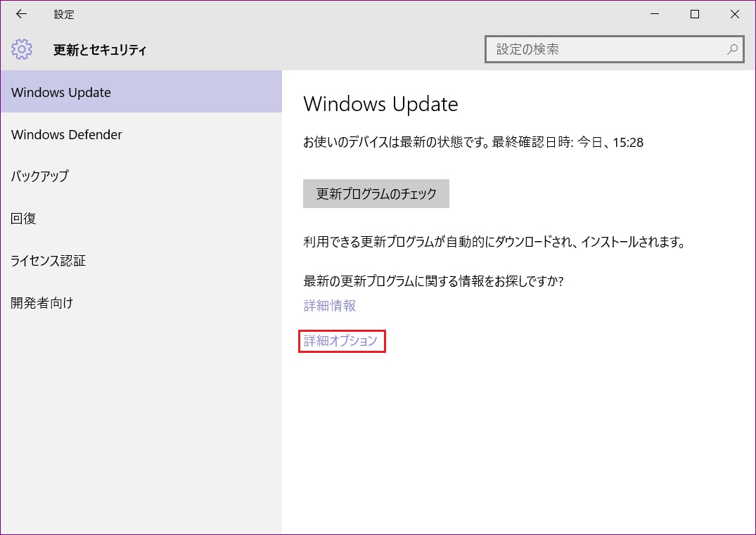This screenshot has width=756, height=535.
Task: Open the ライセンス認証 section
Action: point(141,261)
